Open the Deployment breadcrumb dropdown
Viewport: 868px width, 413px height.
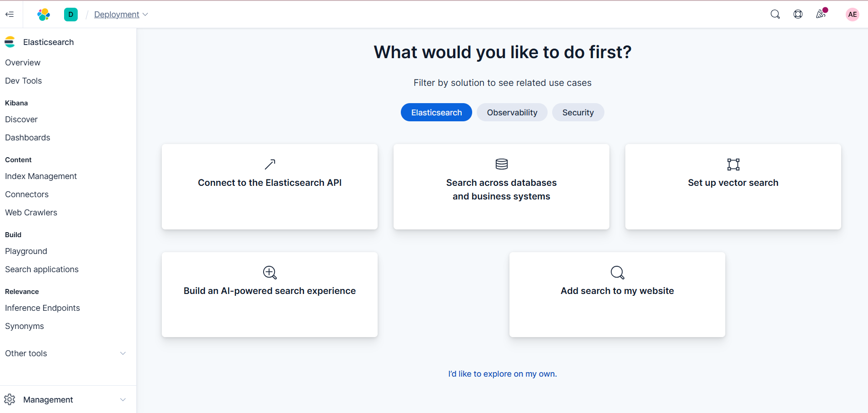120,15
